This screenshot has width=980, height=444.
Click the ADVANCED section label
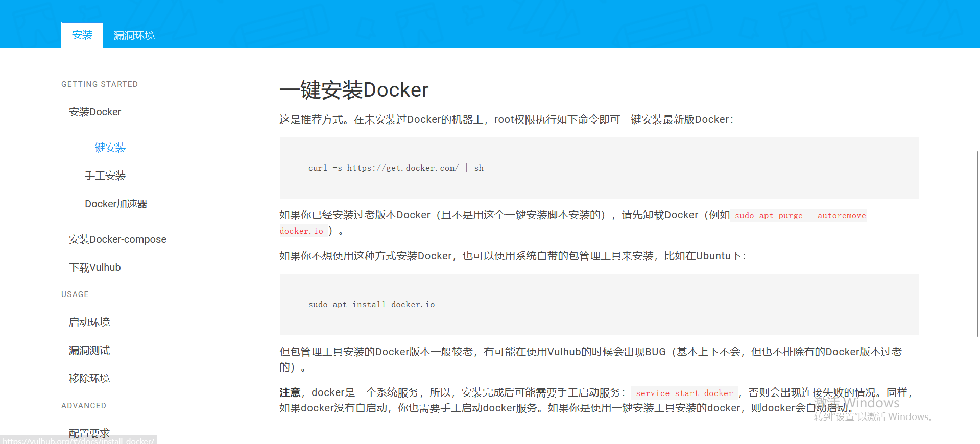pos(84,406)
